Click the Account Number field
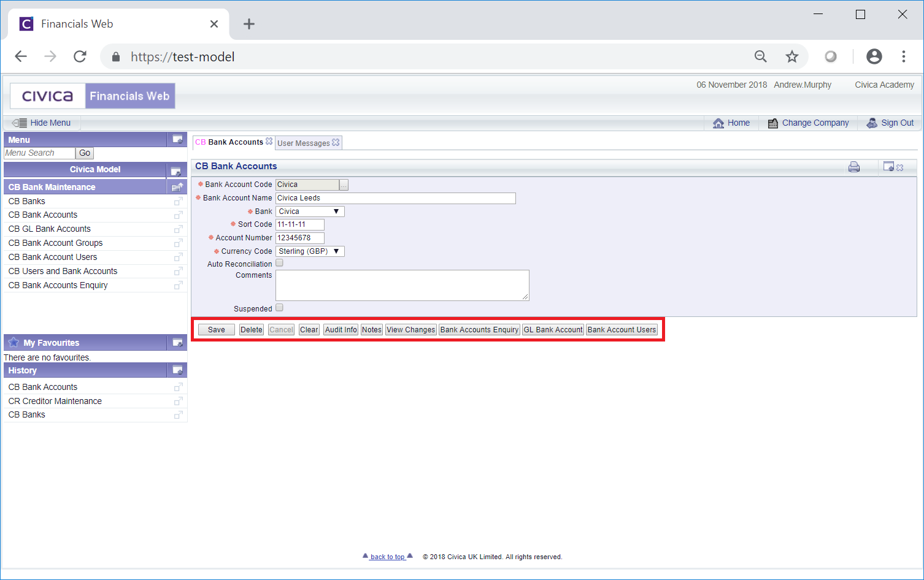The image size is (924, 580). click(x=299, y=238)
